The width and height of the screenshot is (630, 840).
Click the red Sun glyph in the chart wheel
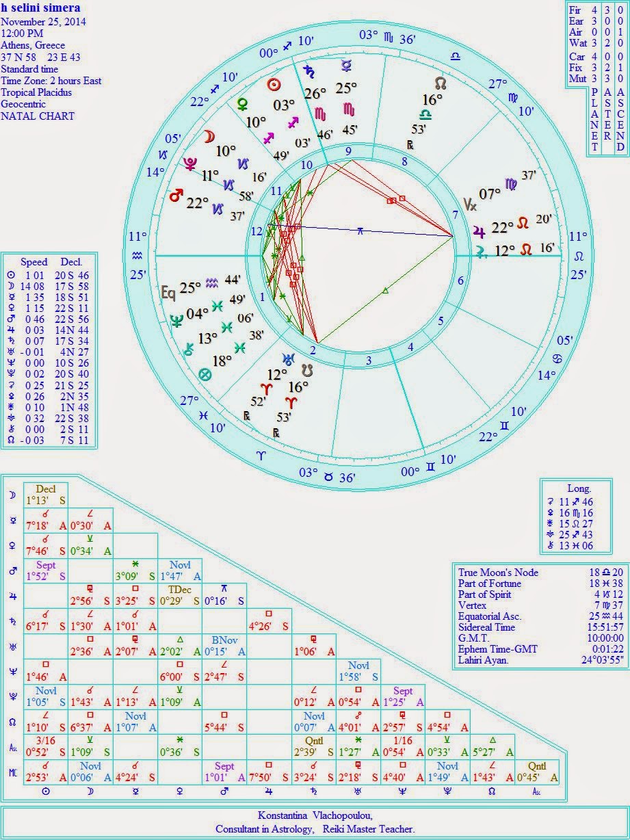tap(274, 85)
